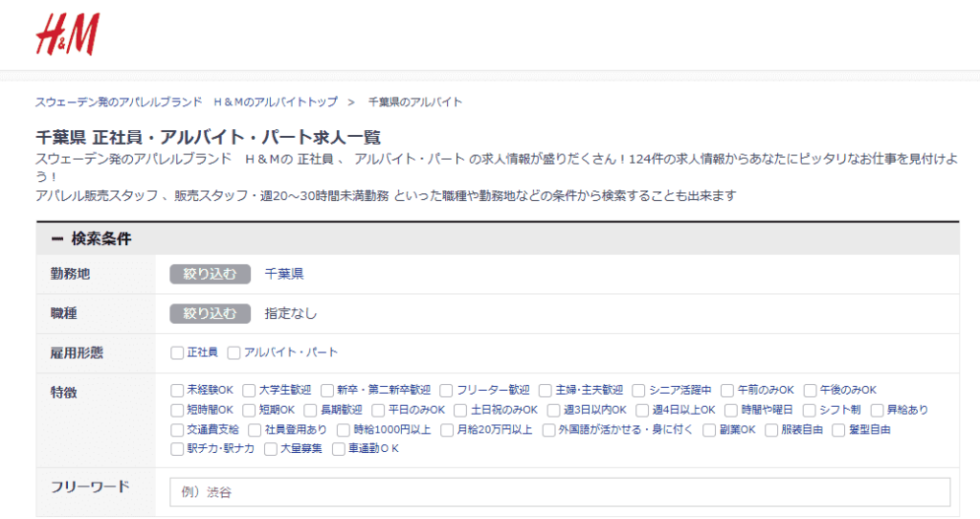The height and width of the screenshot is (519, 980).
Task: Check the 服装自由 checkbox
Action: coord(771,430)
